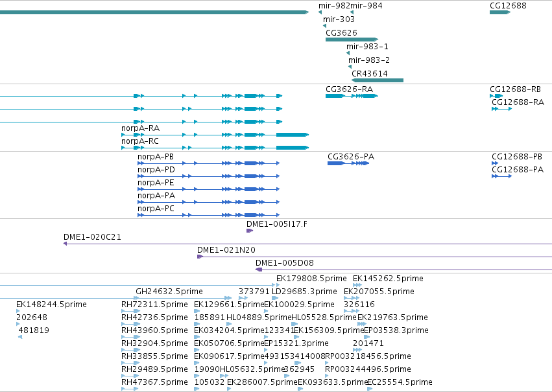Viewport: 552px width, 392px height.
Task: Select the 481819 EST arrow marker
Action: [20, 337]
